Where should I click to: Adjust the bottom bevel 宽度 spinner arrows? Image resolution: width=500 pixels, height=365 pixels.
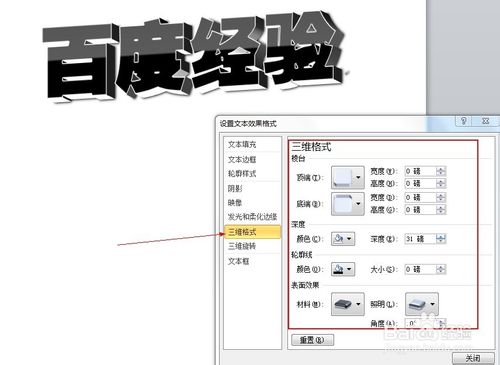(x=441, y=198)
